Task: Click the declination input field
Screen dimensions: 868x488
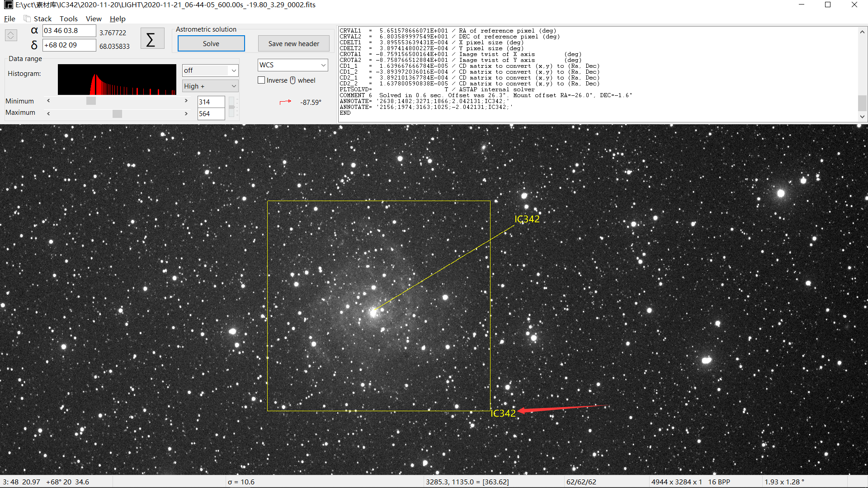Action: pos(69,45)
